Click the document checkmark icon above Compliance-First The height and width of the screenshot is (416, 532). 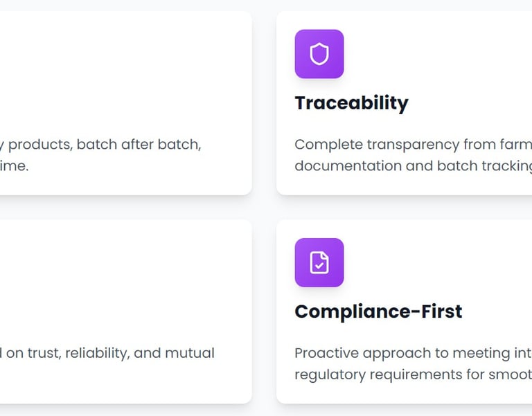[319, 262]
